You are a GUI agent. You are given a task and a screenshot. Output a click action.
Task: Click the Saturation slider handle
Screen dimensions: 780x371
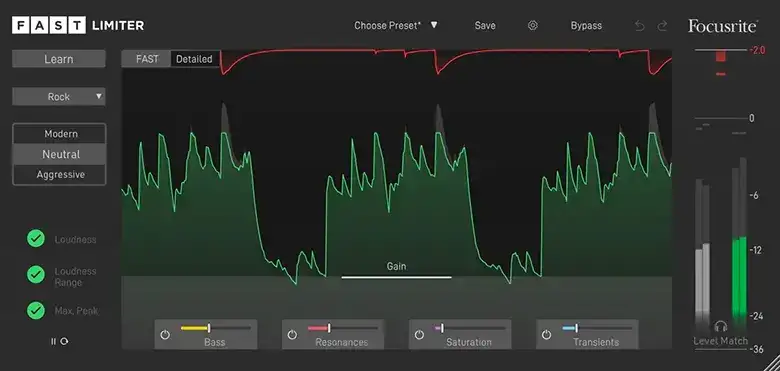[442, 328]
